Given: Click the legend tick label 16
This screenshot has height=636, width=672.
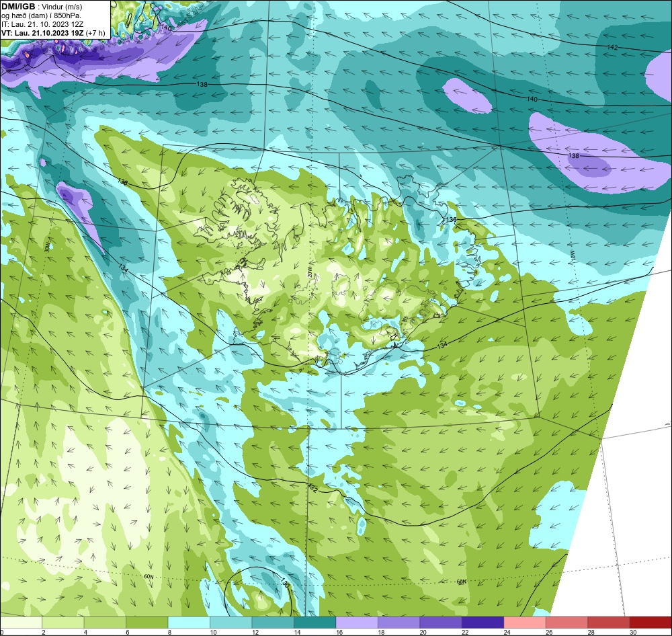Looking at the screenshot, I should coord(338,632).
